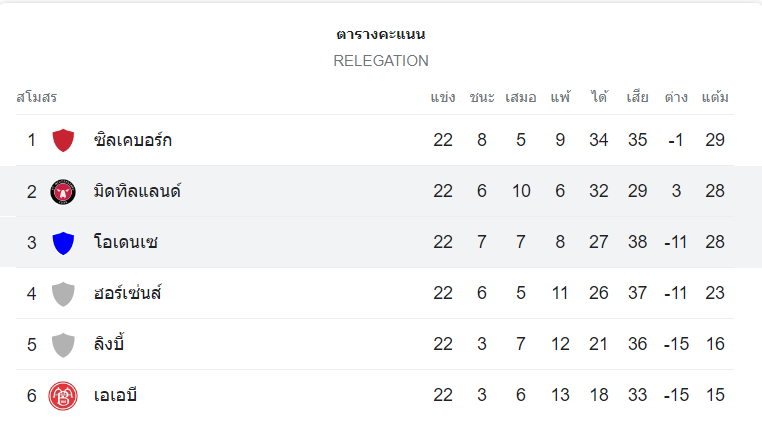Click the gray shield logo of ลิงบี้
Viewport: 762px width, 426px height.
63,344
